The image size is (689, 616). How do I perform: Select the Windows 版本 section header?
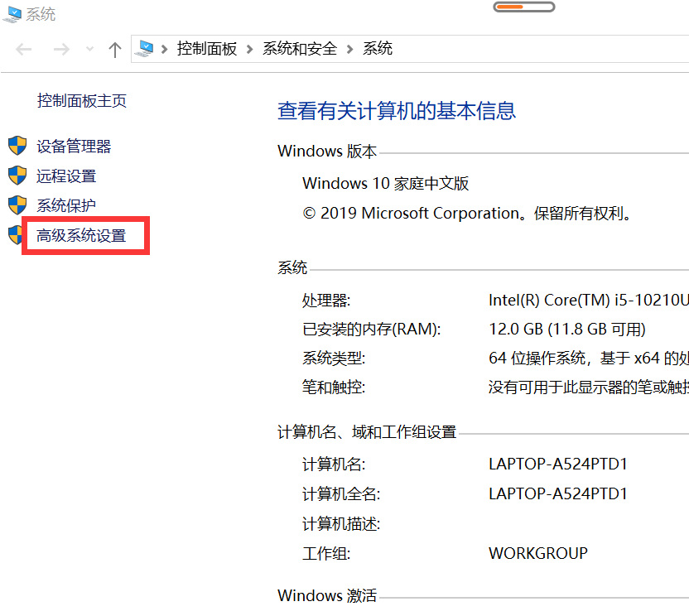coord(327,152)
